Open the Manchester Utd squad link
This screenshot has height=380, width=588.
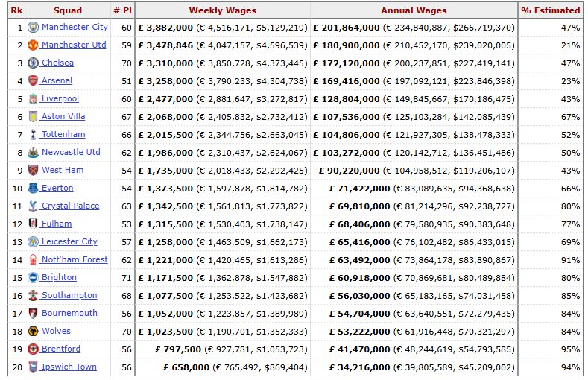pos(74,45)
